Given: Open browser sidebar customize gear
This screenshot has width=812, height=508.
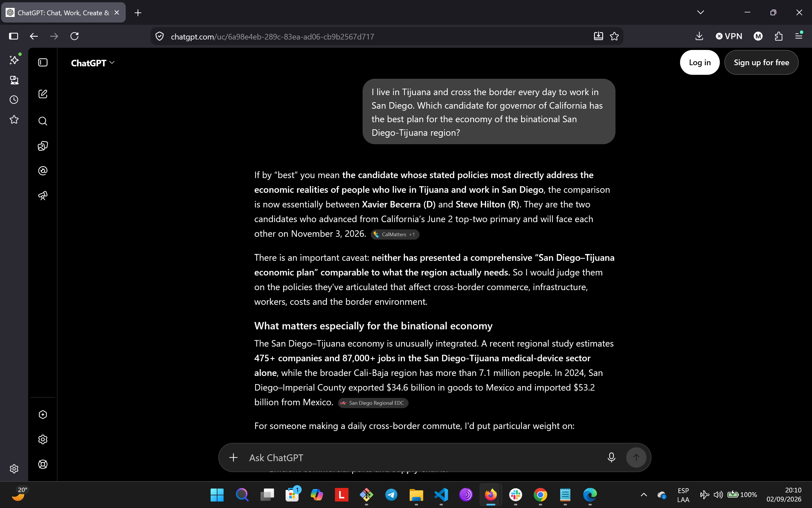Looking at the screenshot, I should (14, 469).
